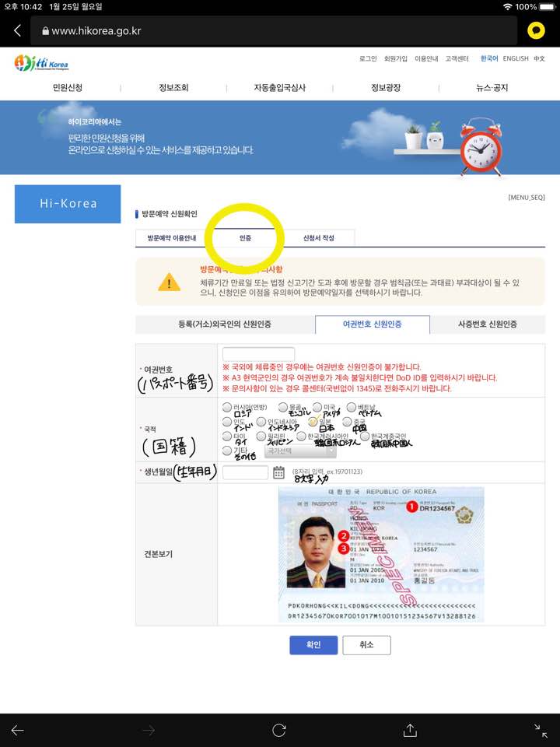Select 베트남 nationality radio button
Image resolution: width=560 pixels, height=747 pixels.
352,407
